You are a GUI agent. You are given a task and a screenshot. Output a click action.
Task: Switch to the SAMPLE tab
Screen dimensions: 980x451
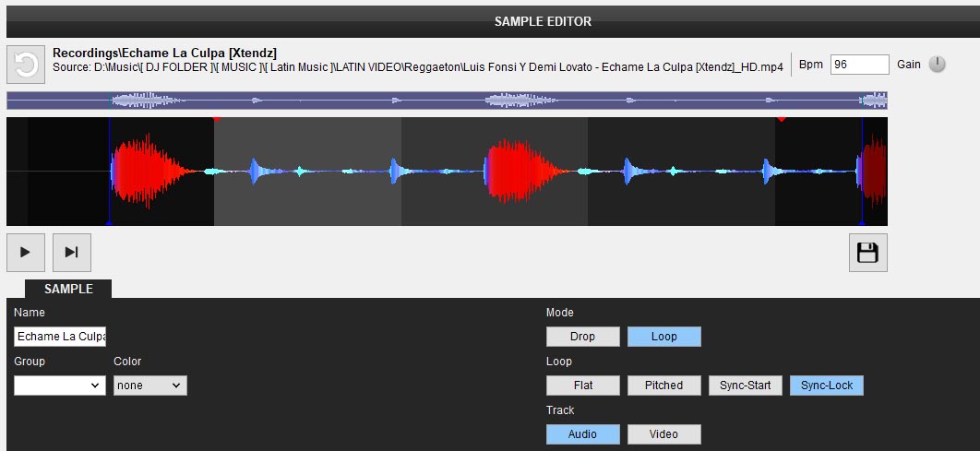click(x=68, y=289)
